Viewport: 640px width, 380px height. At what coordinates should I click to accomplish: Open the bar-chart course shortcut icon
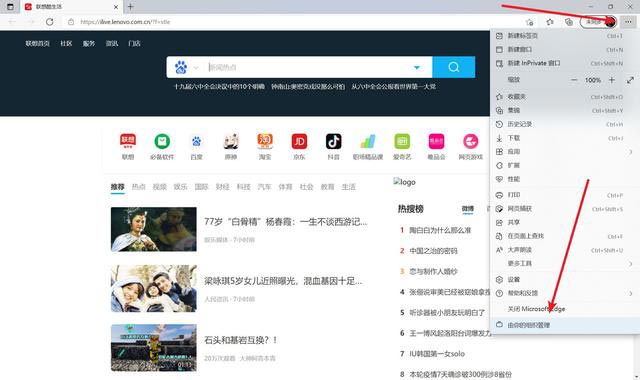coord(368,142)
